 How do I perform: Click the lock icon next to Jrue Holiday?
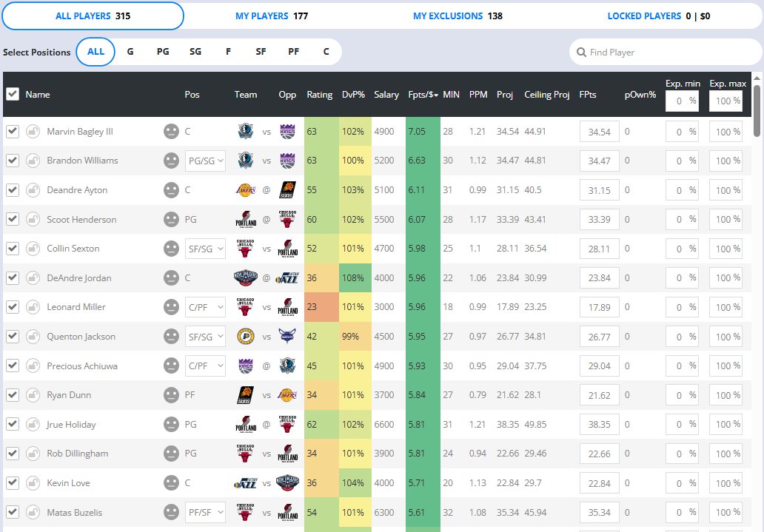pos(33,425)
